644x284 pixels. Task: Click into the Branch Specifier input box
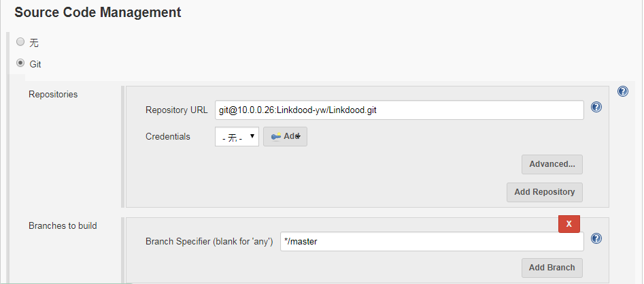pyautogui.click(x=432, y=242)
